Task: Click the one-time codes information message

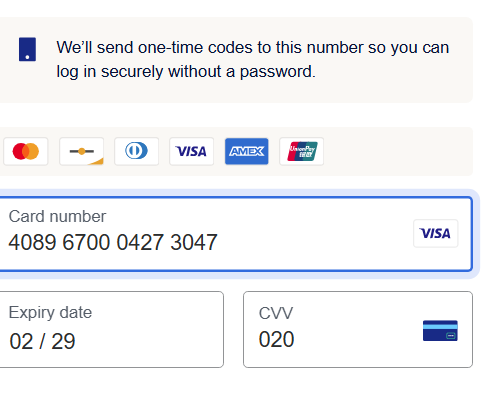Action: pyautogui.click(x=253, y=59)
